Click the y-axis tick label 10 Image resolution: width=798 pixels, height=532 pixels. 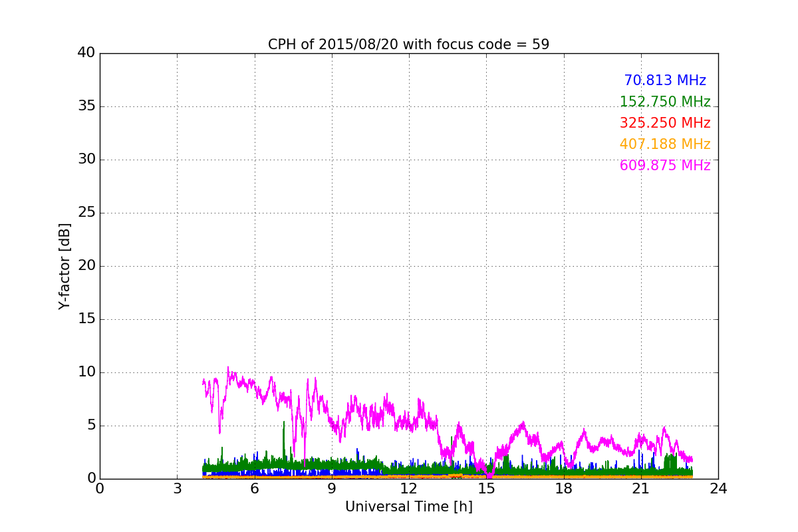[x=86, y=372]
